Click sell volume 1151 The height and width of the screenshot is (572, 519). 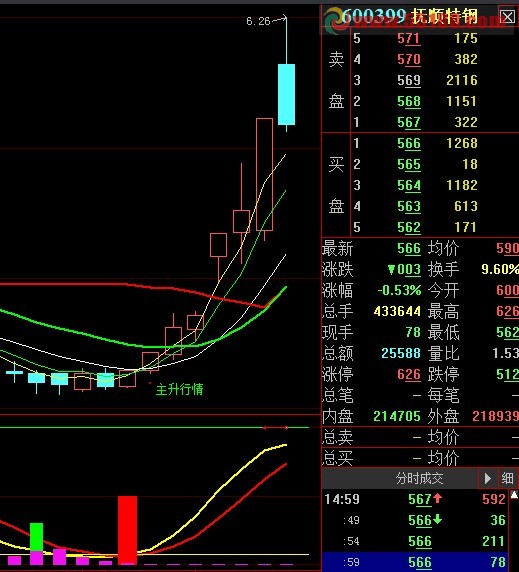tap(462, 101)
